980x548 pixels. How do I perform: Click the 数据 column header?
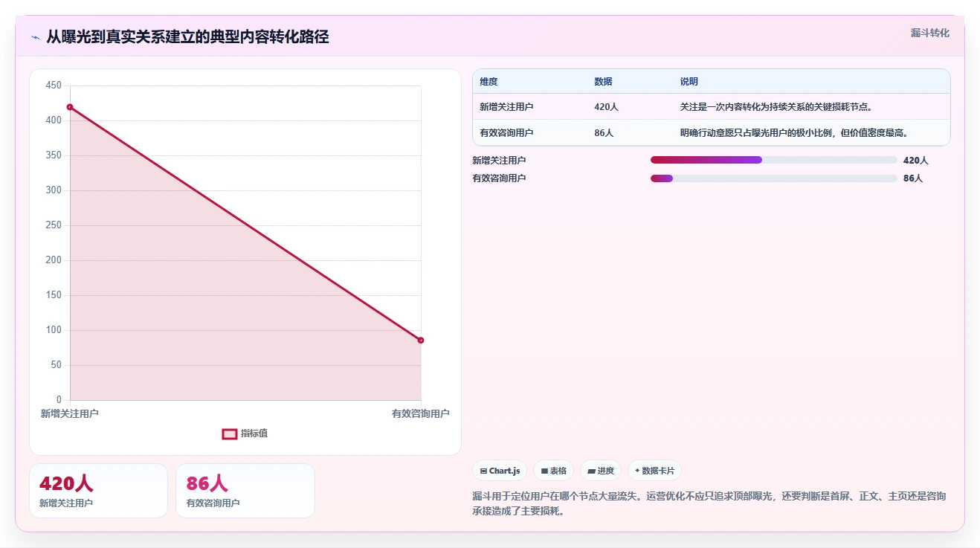click(603, 82)
